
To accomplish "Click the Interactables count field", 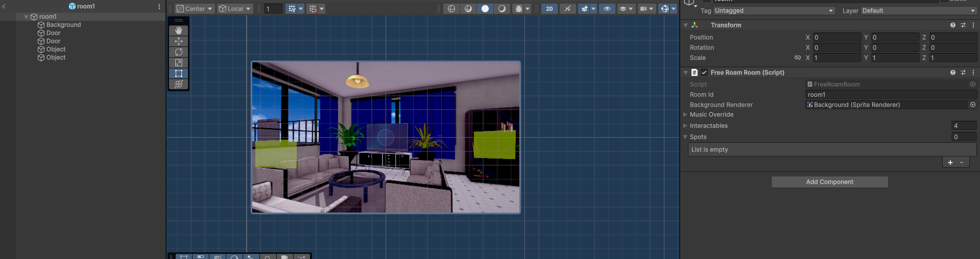I will coord(964,126).
